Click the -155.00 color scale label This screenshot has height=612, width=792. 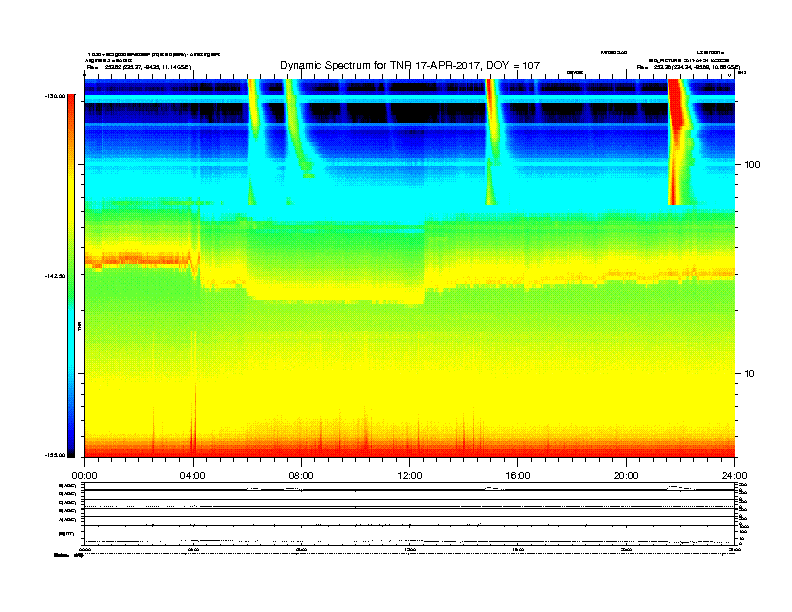(x=55, y=455)
